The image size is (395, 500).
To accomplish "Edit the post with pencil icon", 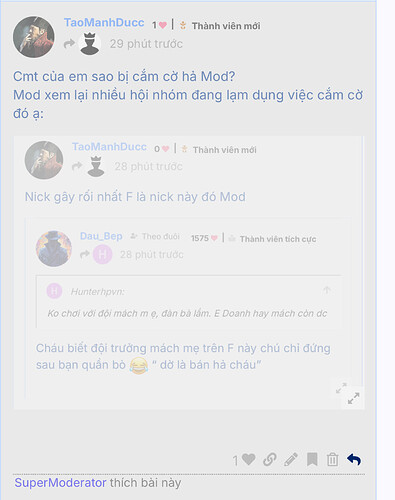I will pyautogui.click(x=291, y=459).
